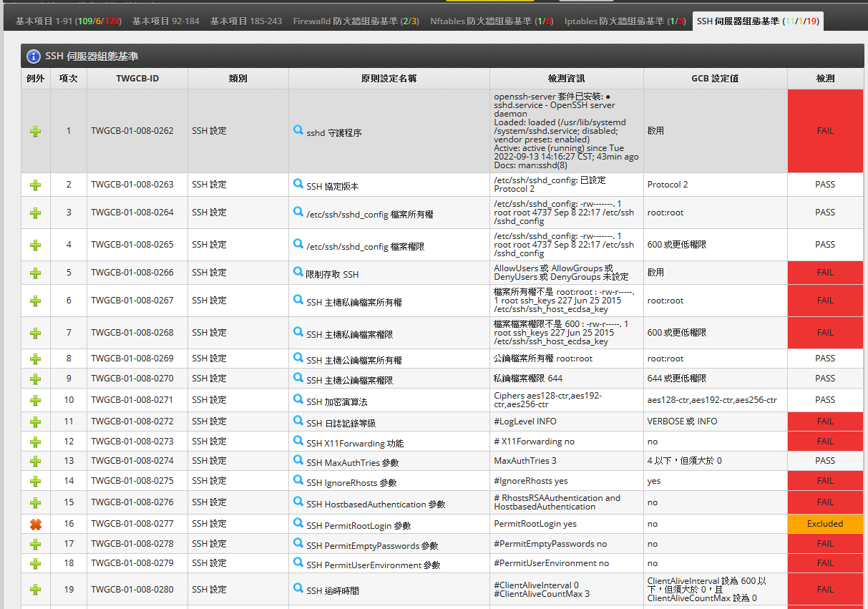868x609 pixels.
Task: Click magnifier for SSH X11Forwarding 功能
Action: click(x=298, y=441)
